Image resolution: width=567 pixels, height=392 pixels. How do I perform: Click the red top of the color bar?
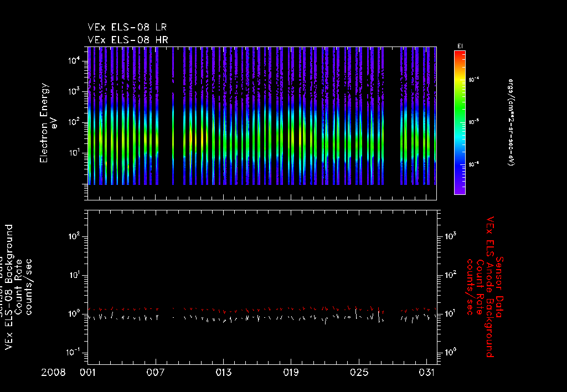[x=459, y=54]
